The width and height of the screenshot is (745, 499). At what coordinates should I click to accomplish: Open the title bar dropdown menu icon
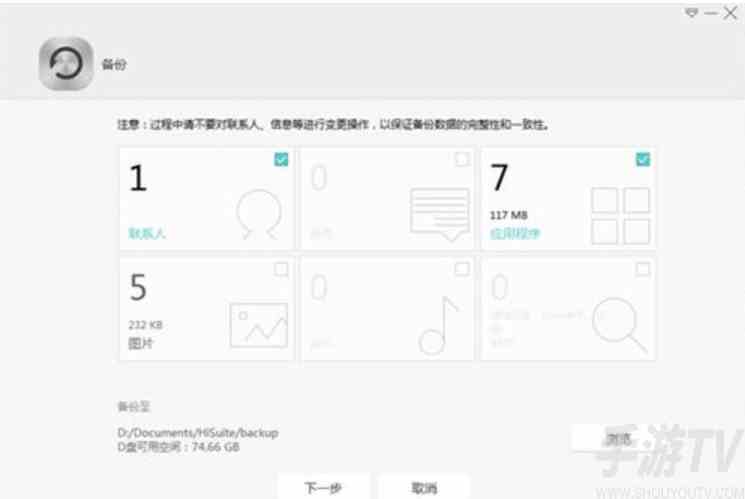691,13
